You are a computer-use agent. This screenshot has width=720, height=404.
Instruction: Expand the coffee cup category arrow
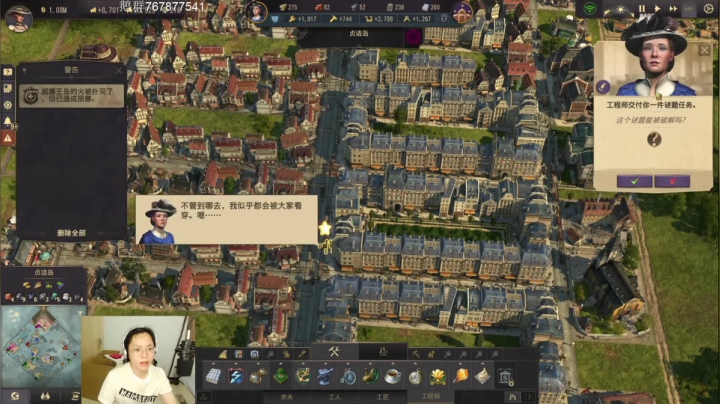[393, 365]
